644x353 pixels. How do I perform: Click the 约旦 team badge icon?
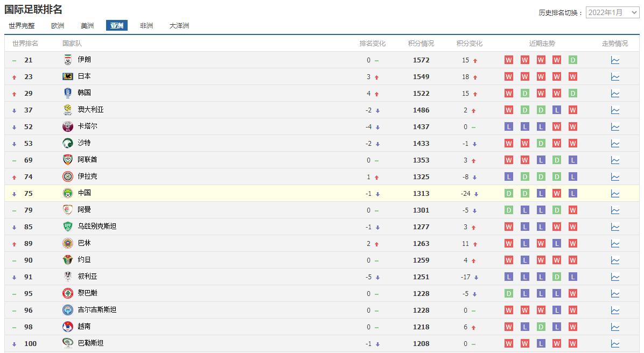click(x=68, y=260)
